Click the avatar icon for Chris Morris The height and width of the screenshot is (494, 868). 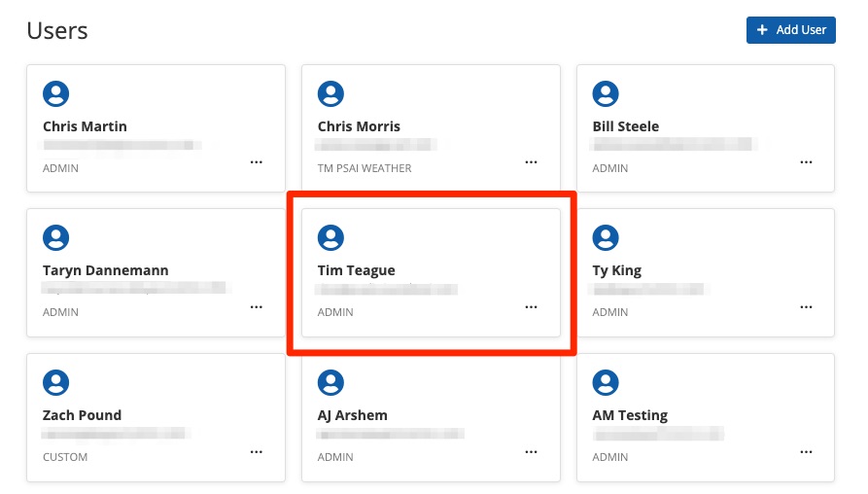point(331,93)
